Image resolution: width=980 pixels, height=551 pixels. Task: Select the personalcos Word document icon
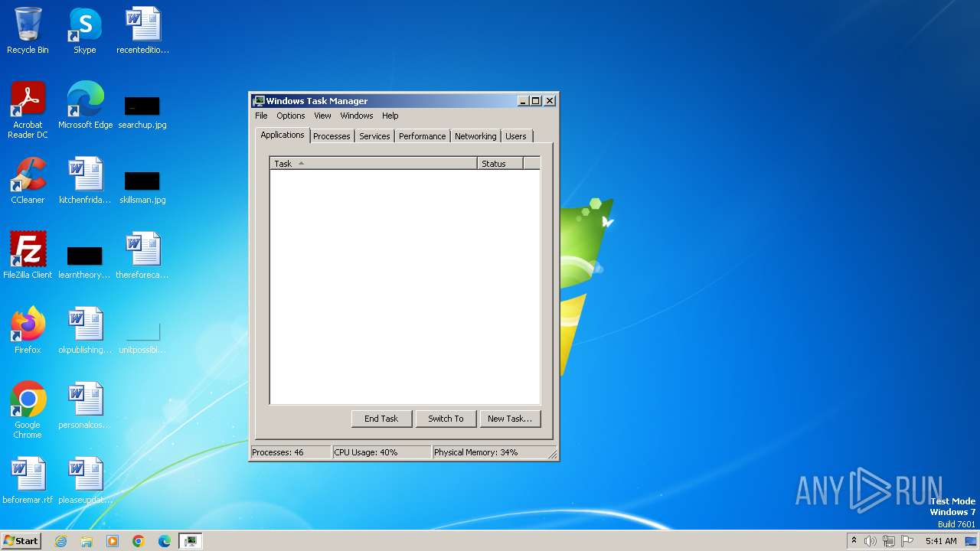click(x=85, y=406)
